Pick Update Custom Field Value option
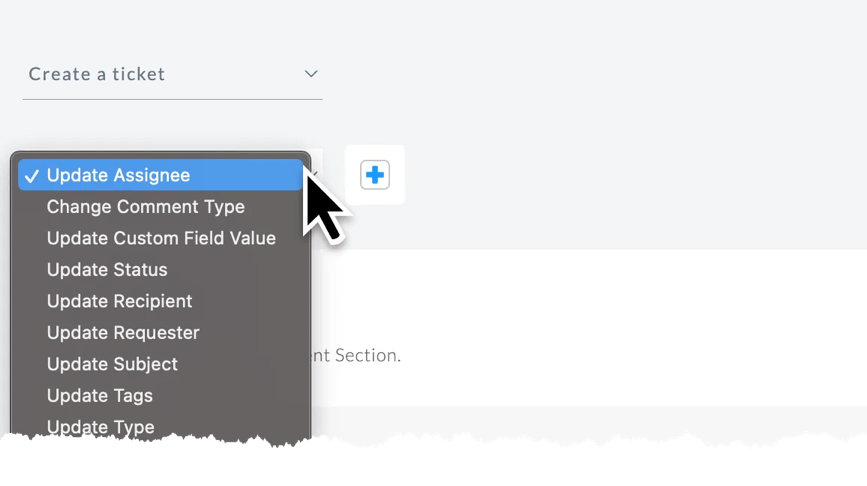This screenshot has width=867, height=486. 161,238
